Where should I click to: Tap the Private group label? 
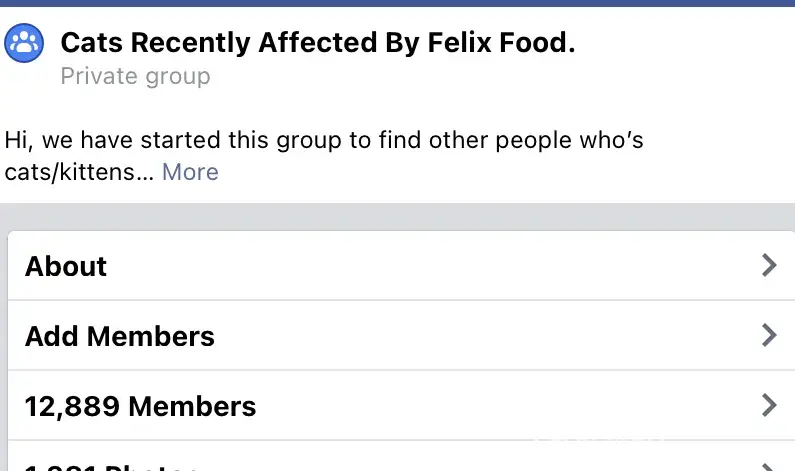[135, 76]
